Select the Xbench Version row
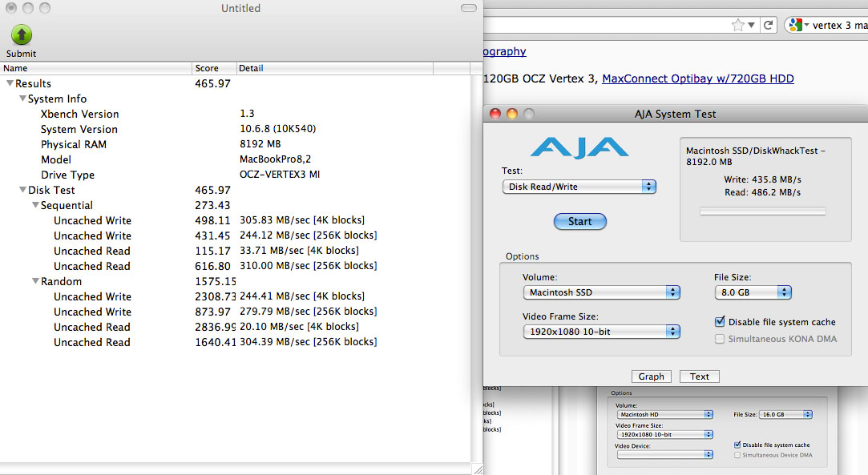The image size is (868, 475). (236, 114)
